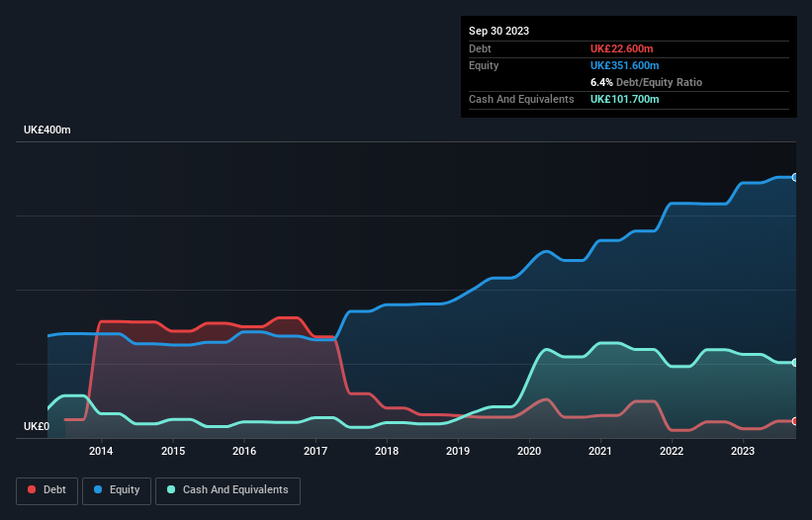Click the Sep 30 2023 tooltip date
The width and height of the screenshot is (812, 520).
(498, 31)
